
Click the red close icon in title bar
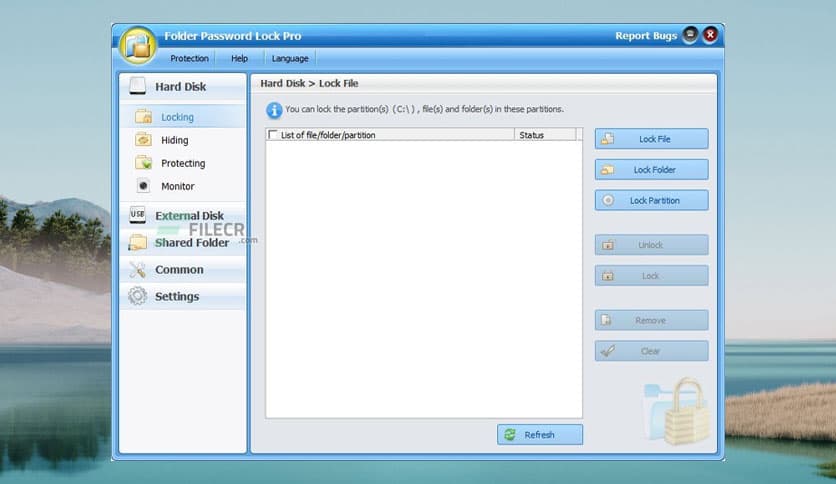[710, 35]
